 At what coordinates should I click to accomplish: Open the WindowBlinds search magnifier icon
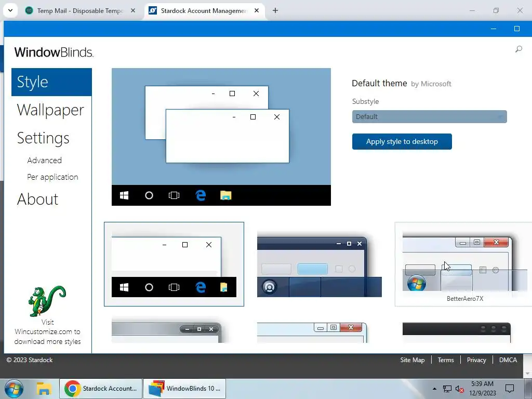518,49
